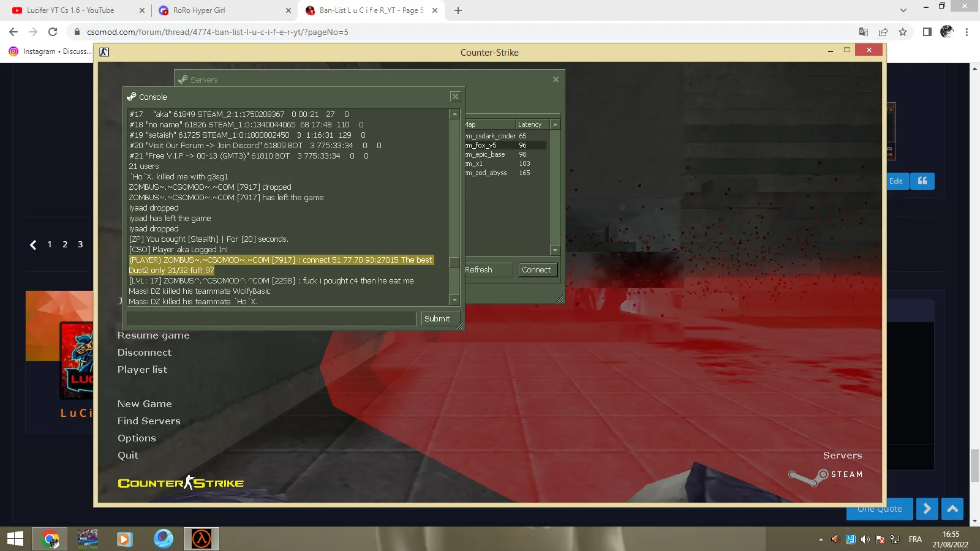The height and width of the screenshot is (551, 980).
Task: Bookmark this page with the star icon
Action: tap(903, 32)
